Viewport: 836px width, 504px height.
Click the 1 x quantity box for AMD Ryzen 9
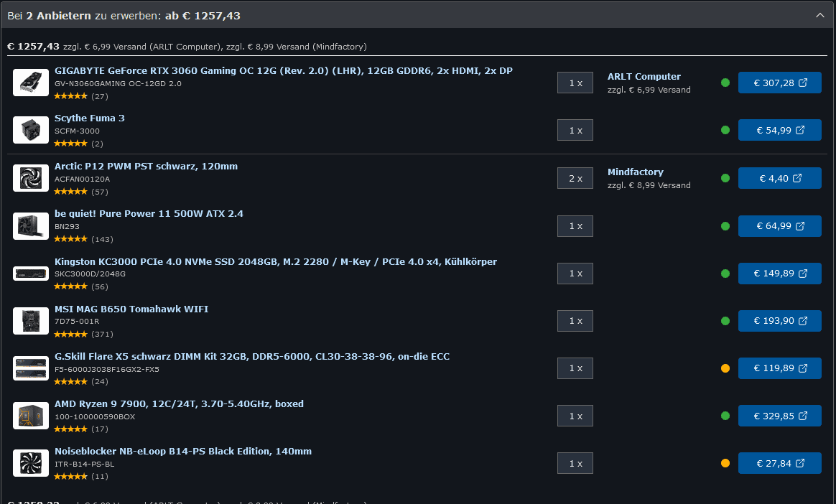[575, 416]
